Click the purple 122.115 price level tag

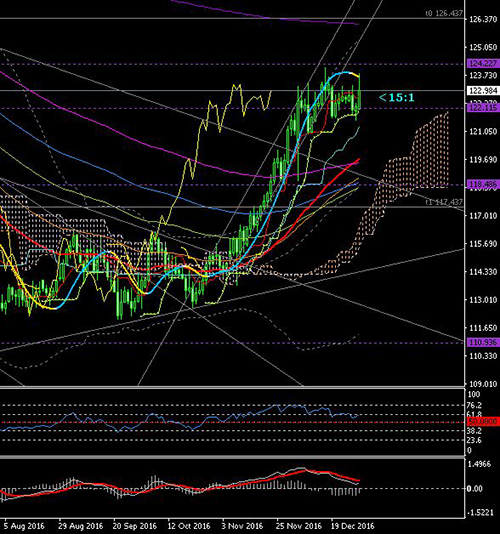(x=483, y=108)
